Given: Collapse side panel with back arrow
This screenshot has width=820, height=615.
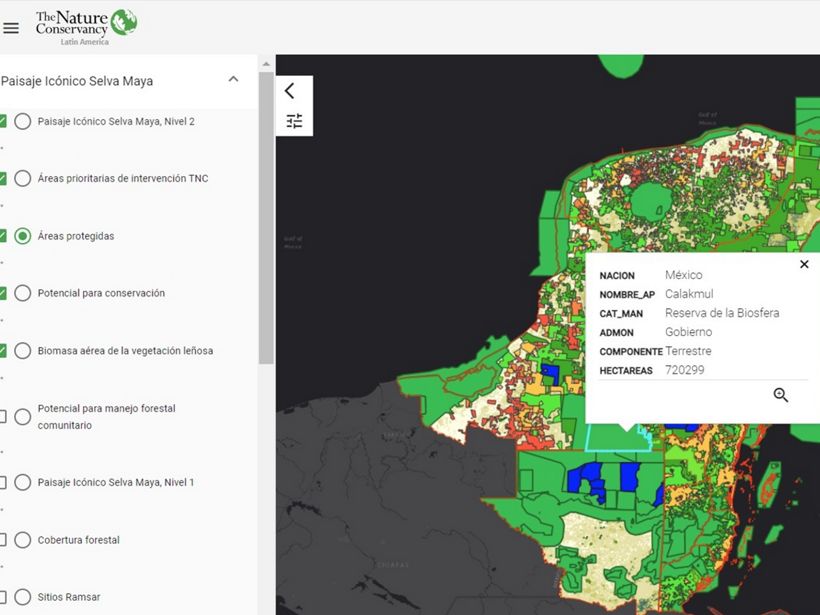Looking at the screenshot, I should coord(290,91).
